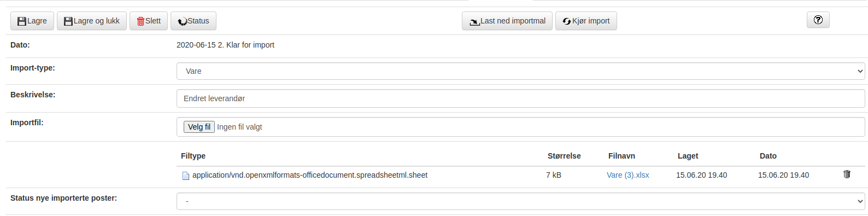Click the spreadsheet file type icon
The image size is (868, 216).
pos(186,176)
